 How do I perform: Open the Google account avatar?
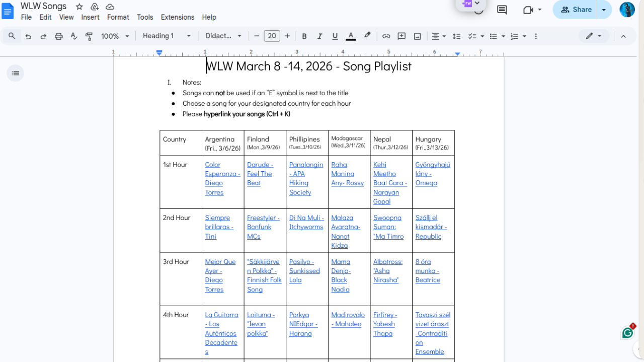tap(627, 10)
